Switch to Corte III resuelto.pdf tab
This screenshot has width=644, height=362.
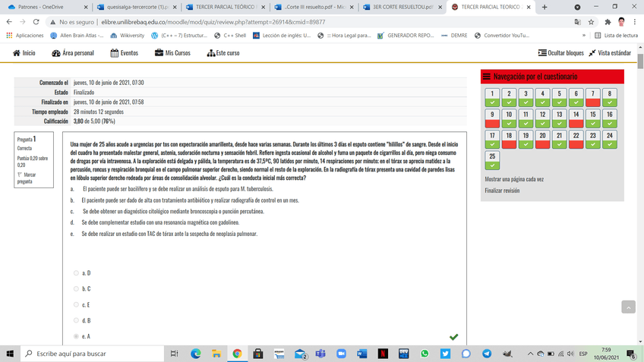(313, 7)
